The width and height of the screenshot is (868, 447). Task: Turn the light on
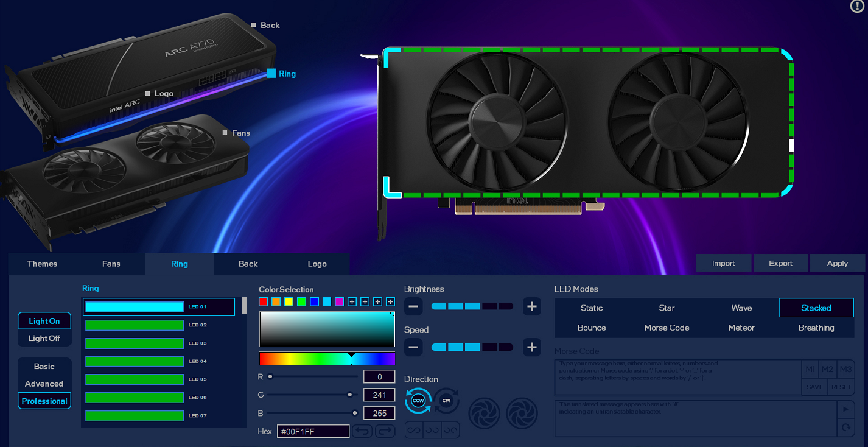(x=44, y=321)
